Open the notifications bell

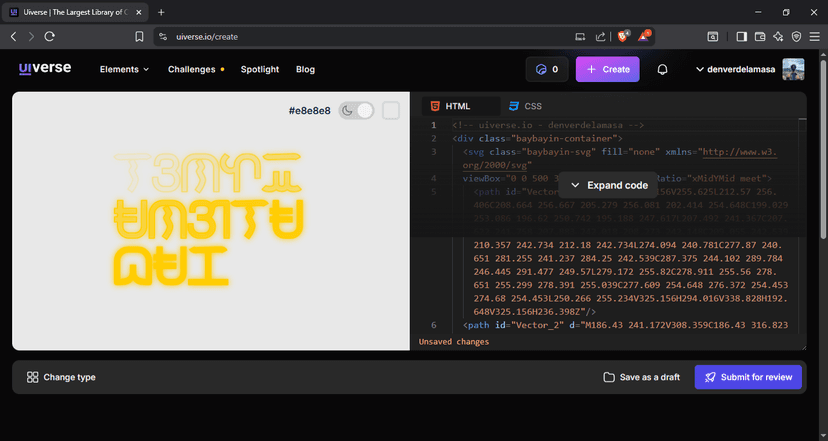click(662, 70)
